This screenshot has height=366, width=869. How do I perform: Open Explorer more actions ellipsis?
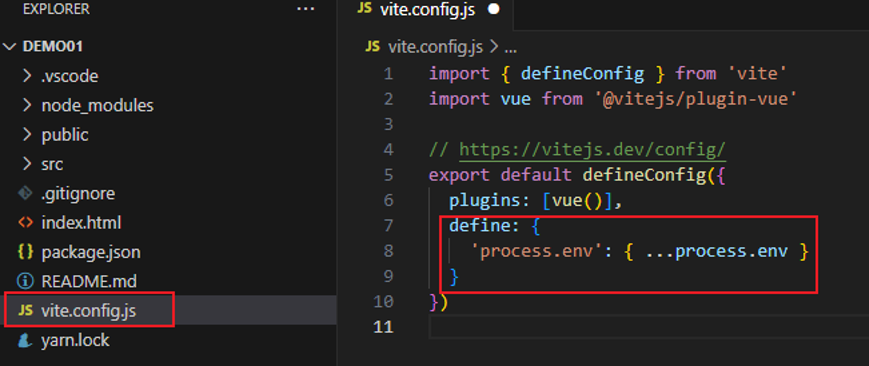[306, 9]
